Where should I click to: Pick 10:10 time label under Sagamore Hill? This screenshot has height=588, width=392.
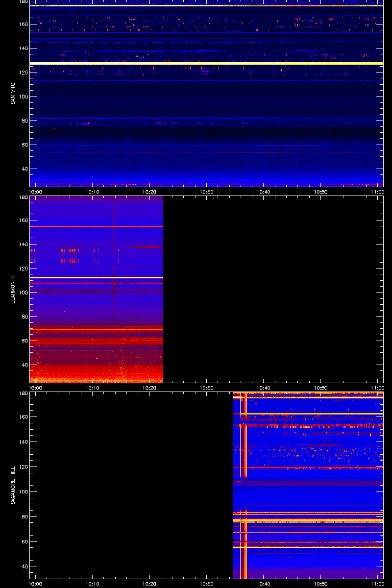point(93,584)
